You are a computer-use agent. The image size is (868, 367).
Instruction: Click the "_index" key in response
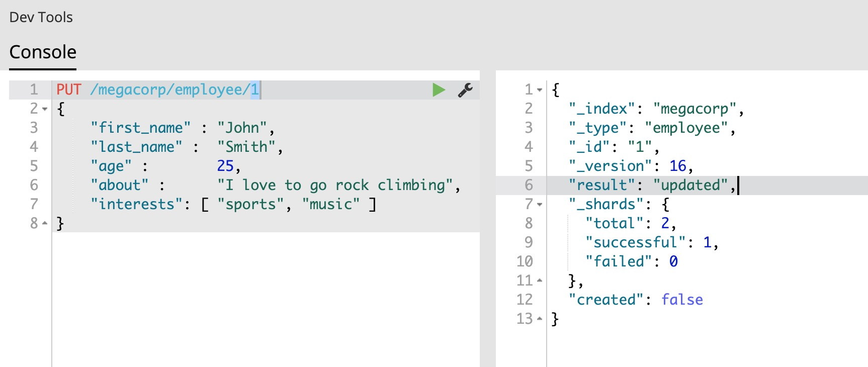tap(602, 109)
